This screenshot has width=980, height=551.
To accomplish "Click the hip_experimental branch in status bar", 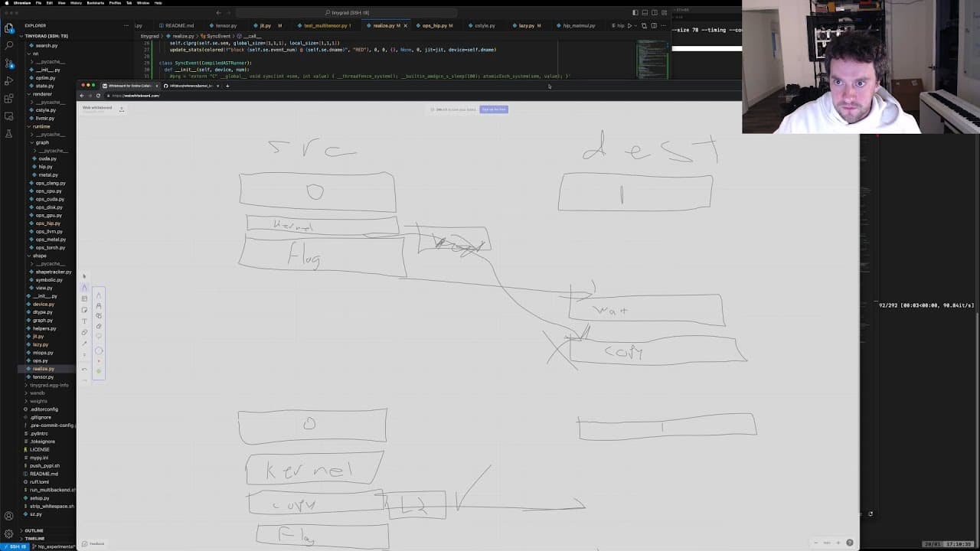I will coord(54,546).
